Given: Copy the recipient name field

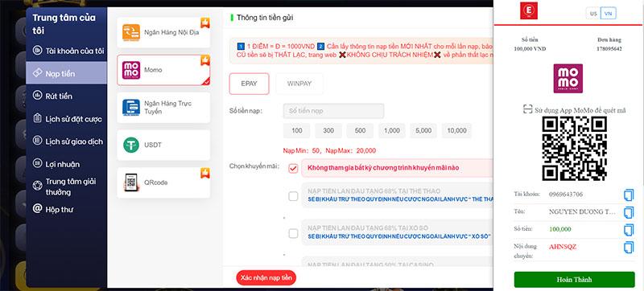Looking at the screenshot, I should tap(629, 212).
